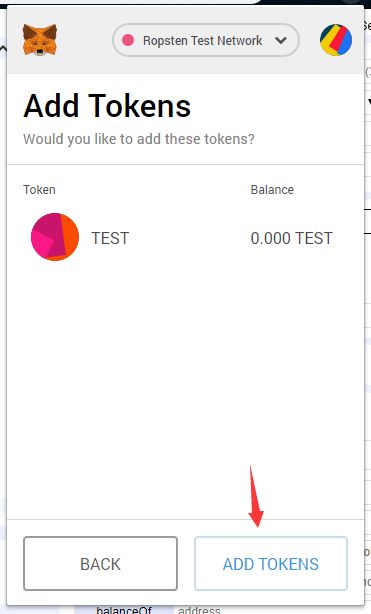The width and height of the screenshot is (371, 614).
Task: Expand network list using the chevron arrow
Action: 281,40
